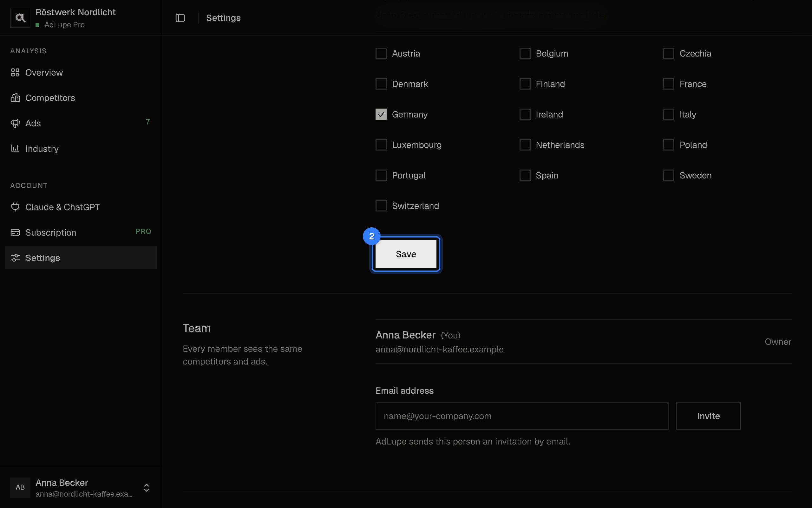Check the Belgium checkbox
The width and height of the screenshot is (812, 508).
pos(525,53)
